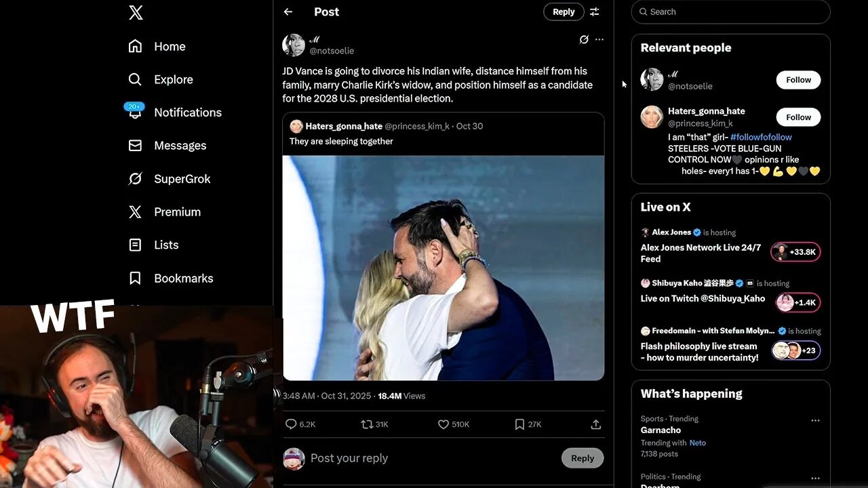Go back with the arrow beside Post
The height and width of the screenshot is (488, 868).
point(288,12)
